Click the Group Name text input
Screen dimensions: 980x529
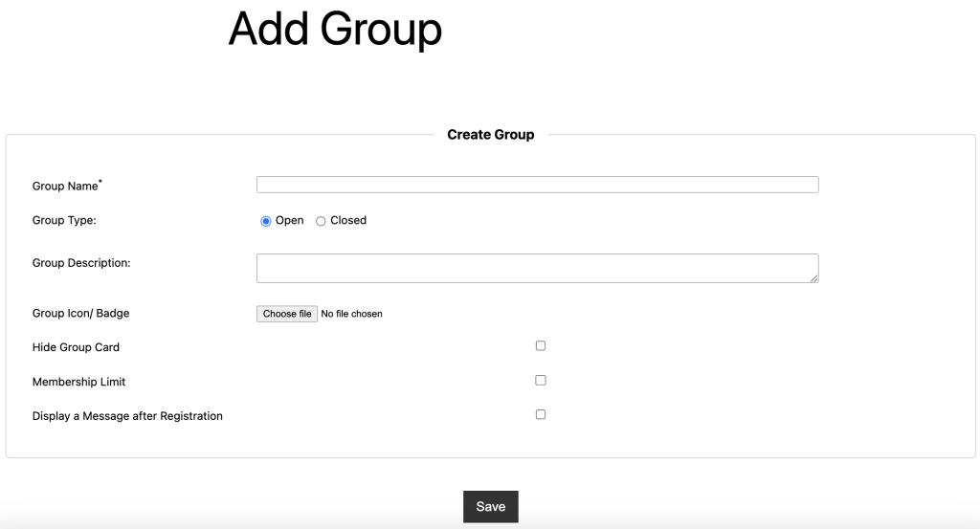pyautogui.click(x=537, y=185)
